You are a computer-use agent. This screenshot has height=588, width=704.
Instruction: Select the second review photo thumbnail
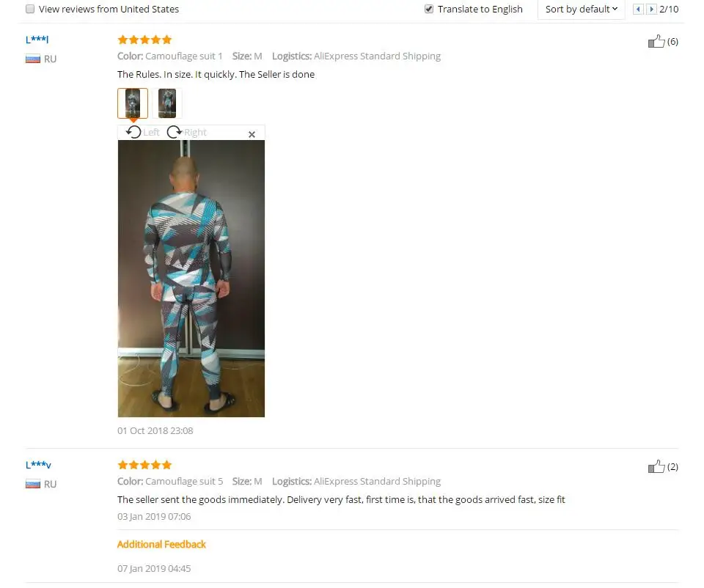(167, 103)
